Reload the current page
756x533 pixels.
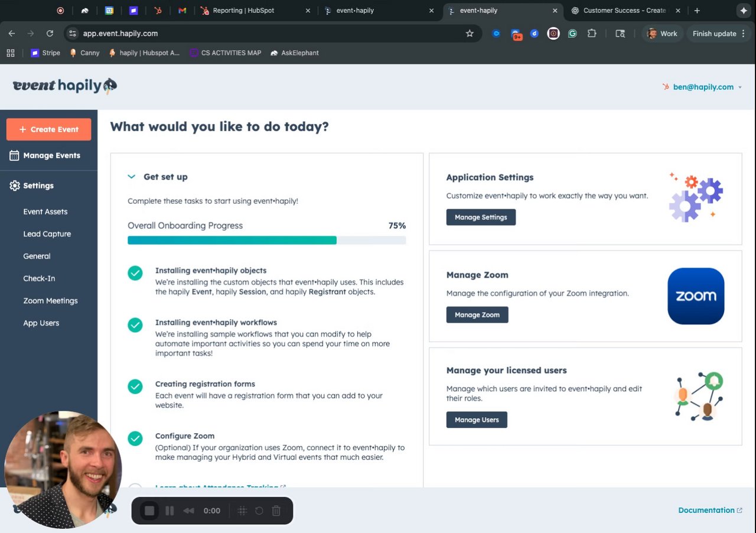pyautogui.click(x=50, y=34)
